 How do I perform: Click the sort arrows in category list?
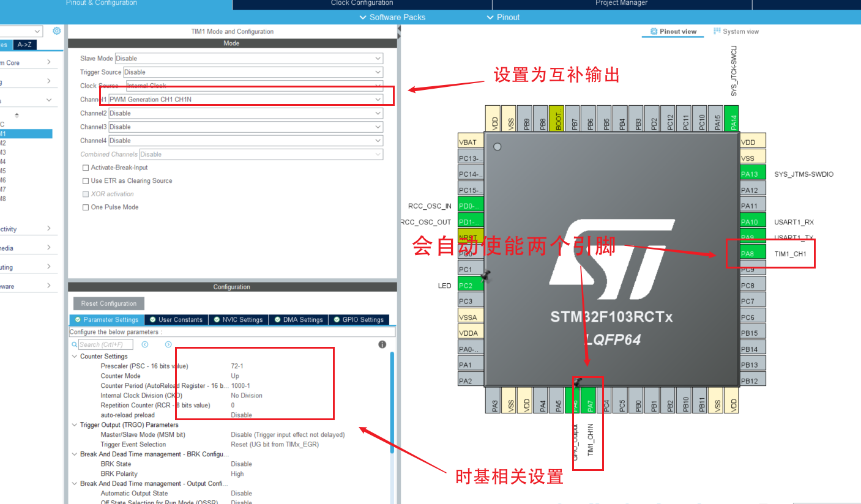[17, 115]
